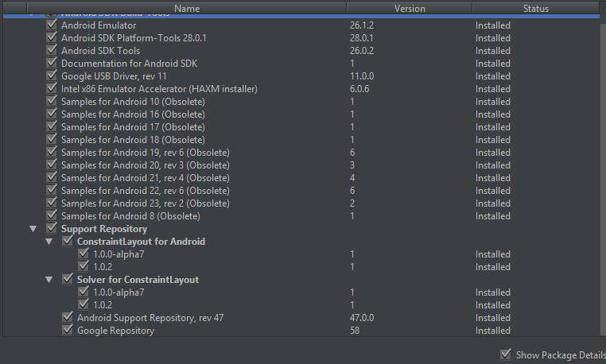Image resolution: width=606 pixels, height=364 pixels.
Task: Uncheck Samples for Android 20, rev 3
Action: [52, 165]
